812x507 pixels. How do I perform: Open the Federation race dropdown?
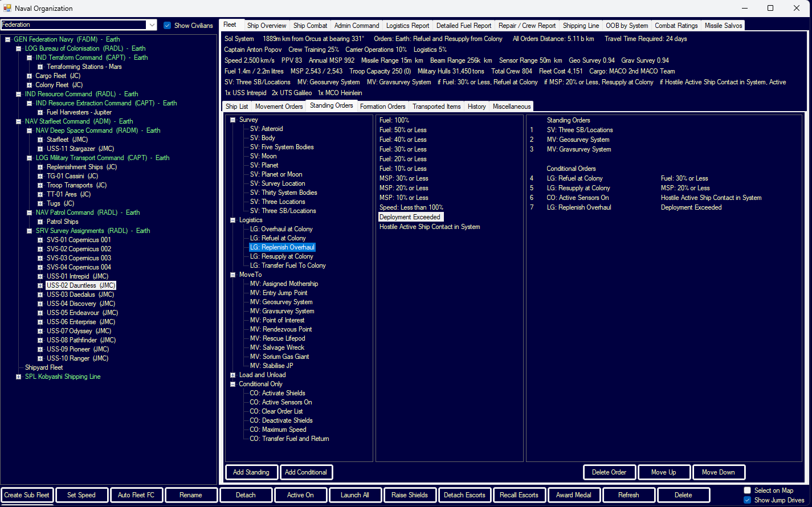pyautogui.click(x=152, y=24)
